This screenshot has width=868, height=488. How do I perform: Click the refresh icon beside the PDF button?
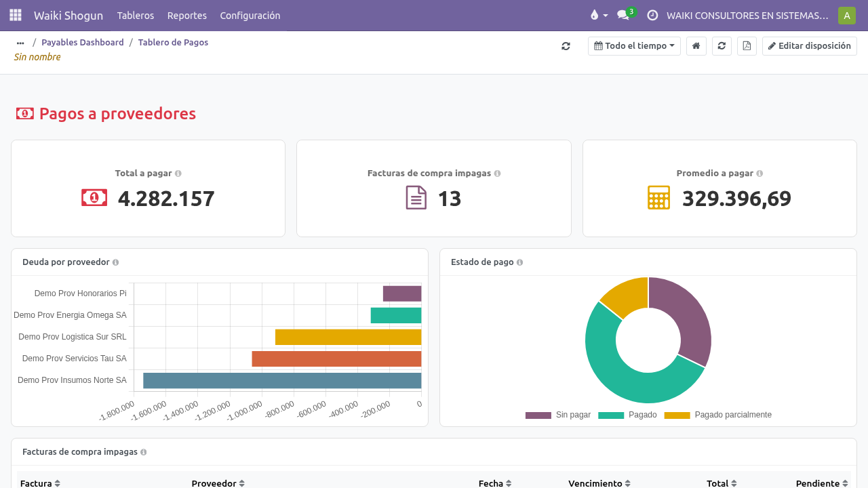click(x=722, y=46)
